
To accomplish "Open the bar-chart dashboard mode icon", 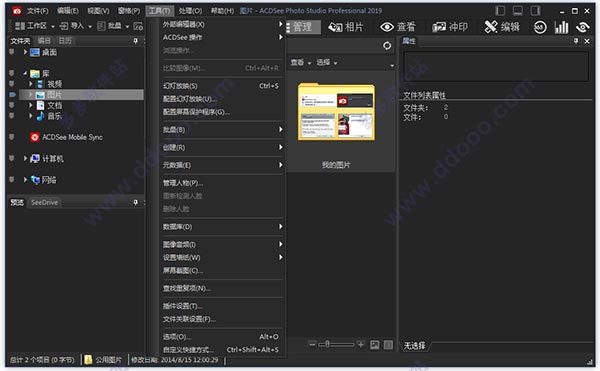I will pyautogui.click(x=561, y=27).
